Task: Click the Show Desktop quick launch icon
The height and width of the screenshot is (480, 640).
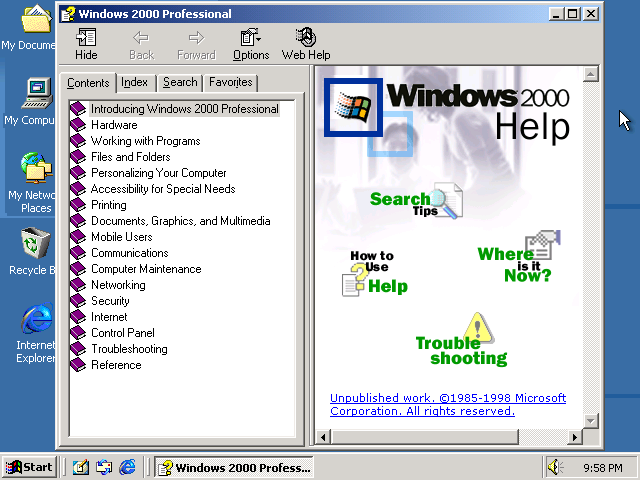Action: tap(80, 467)
